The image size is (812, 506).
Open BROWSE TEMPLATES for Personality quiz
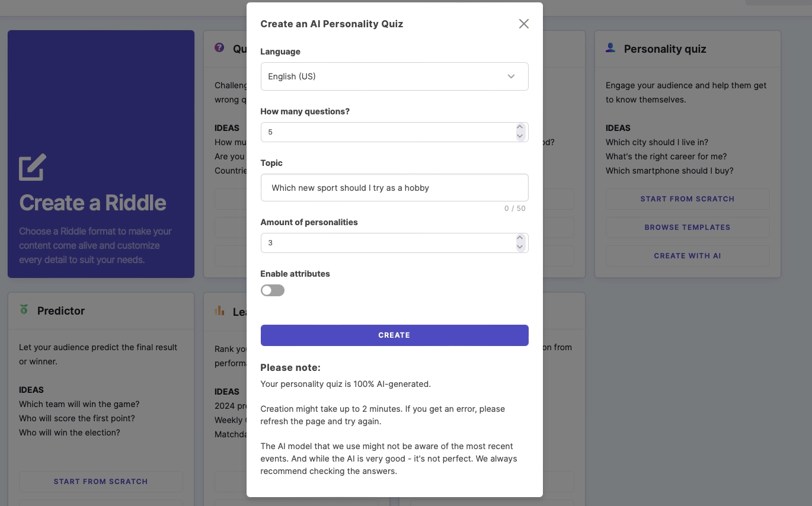pos(688,227)
